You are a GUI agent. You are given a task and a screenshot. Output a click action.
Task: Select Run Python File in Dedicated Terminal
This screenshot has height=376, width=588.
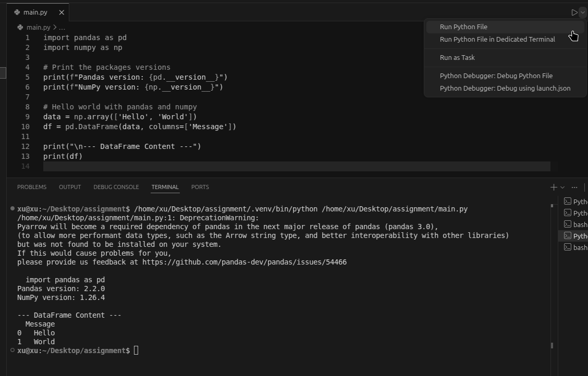click(505, 40)
